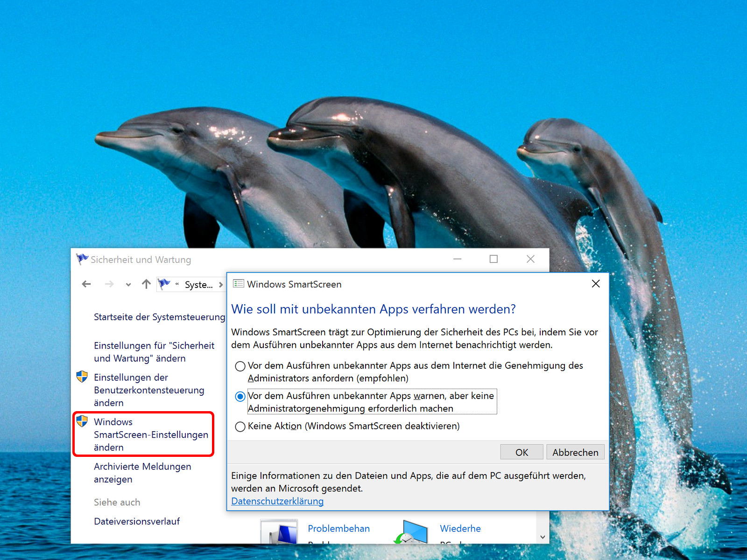Select Keine Aktion (SmartScreen deaktivieren) radio

[240, 427]
